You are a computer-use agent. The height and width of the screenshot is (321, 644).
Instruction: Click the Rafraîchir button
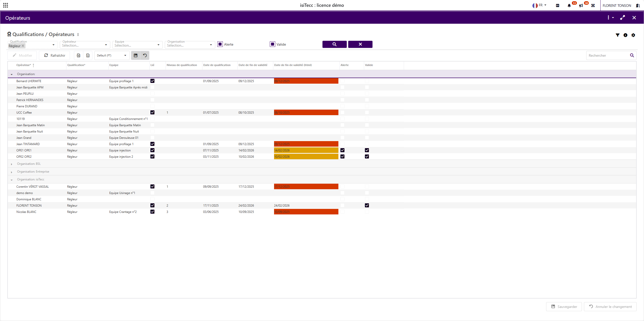click(x=55, y=55)
